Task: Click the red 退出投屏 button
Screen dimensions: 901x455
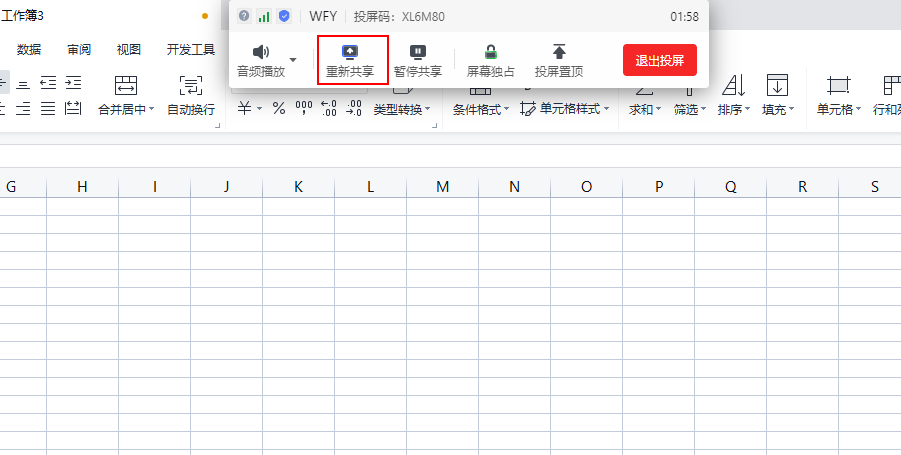Action: pos(660,60)
